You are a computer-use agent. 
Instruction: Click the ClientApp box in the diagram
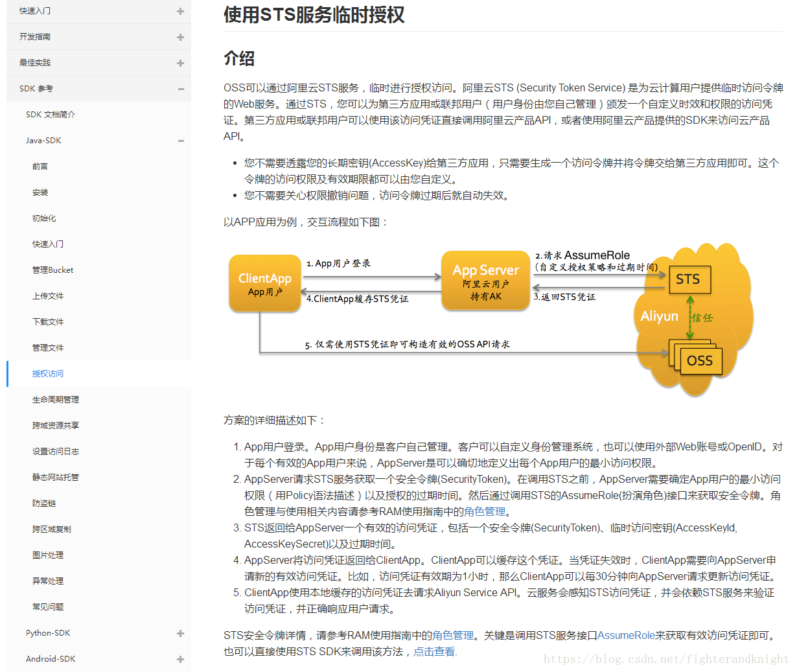tap(265, 283)
